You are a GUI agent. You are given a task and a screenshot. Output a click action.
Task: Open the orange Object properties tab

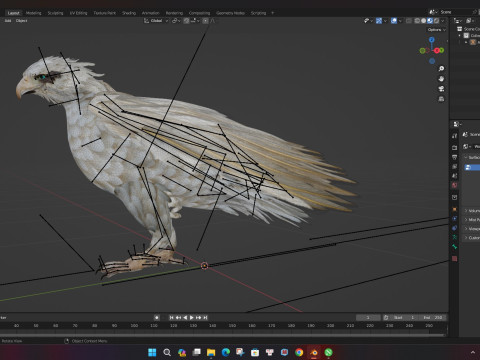coord(454,209)
